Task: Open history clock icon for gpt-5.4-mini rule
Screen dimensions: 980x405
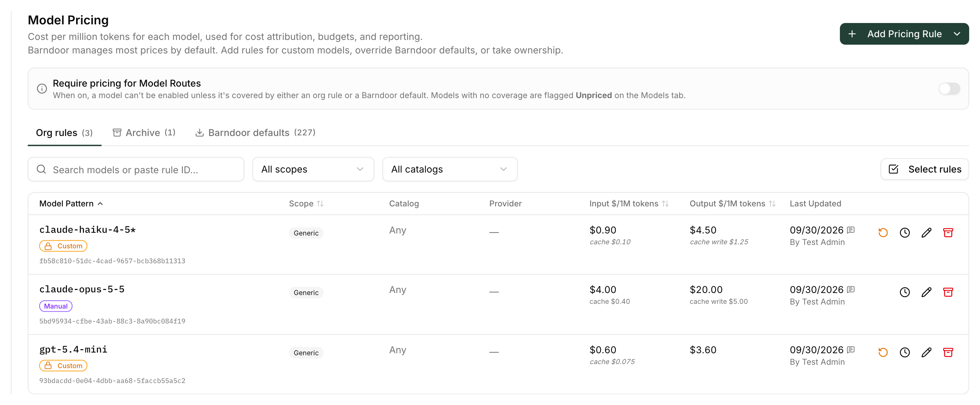Action: (904, 352)
